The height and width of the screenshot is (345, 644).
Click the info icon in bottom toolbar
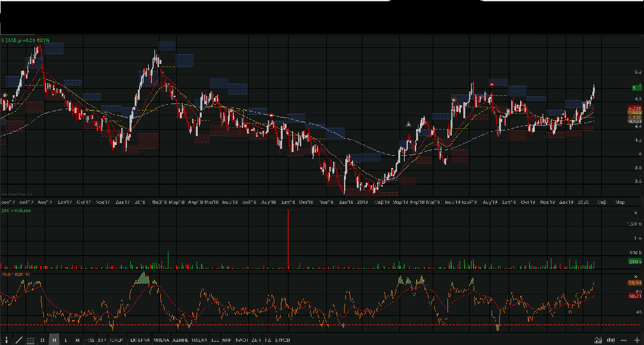(x=7, y=340)
